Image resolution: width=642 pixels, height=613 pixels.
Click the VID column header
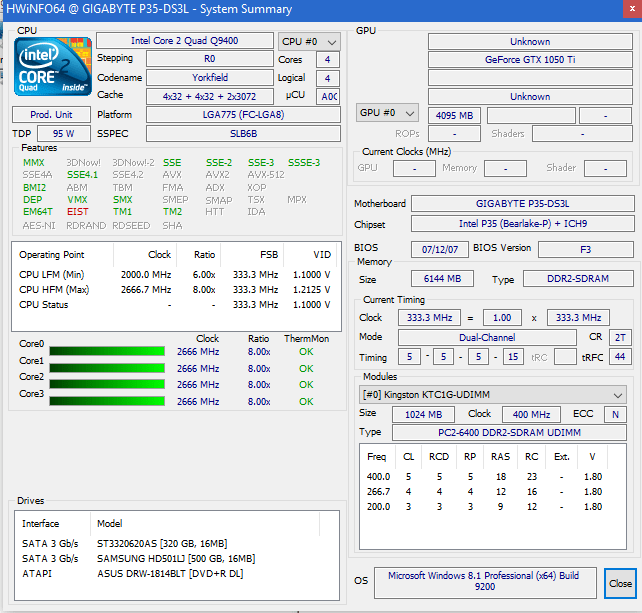(x=310, y=255)
